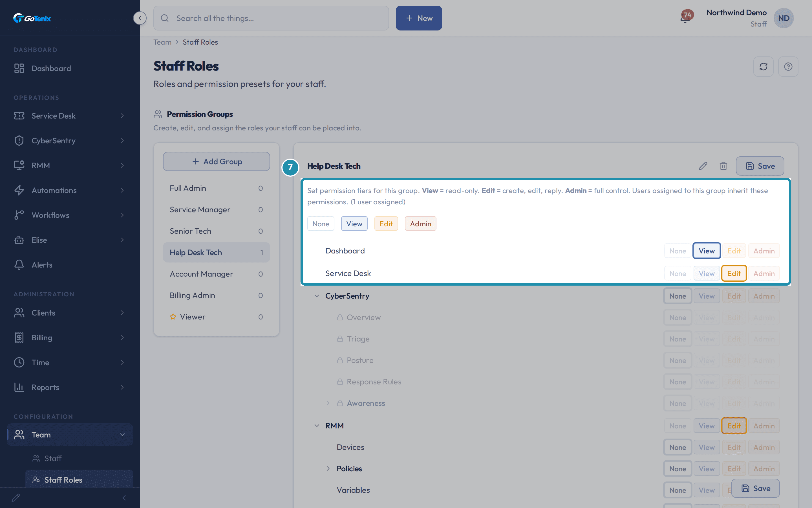Select the Billing Admin group
This screenshot has width=812, height=508.
(x=217, y=295)
